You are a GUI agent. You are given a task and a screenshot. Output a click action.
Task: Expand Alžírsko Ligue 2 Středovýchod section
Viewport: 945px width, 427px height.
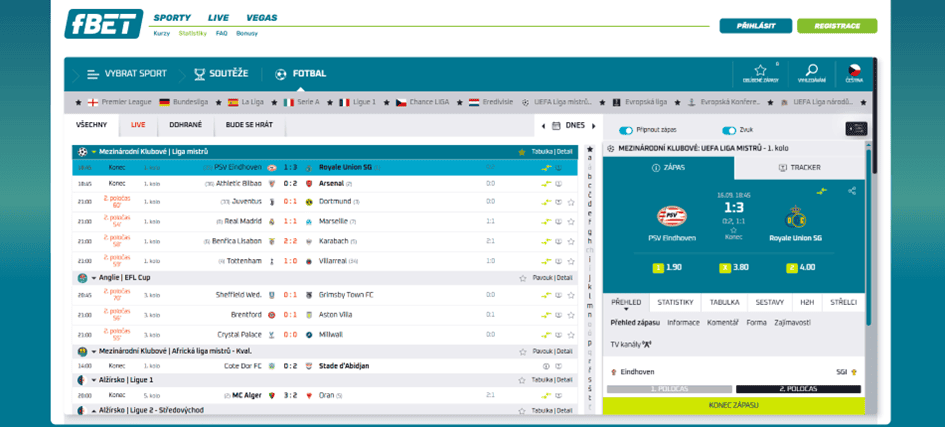point(94,410)
